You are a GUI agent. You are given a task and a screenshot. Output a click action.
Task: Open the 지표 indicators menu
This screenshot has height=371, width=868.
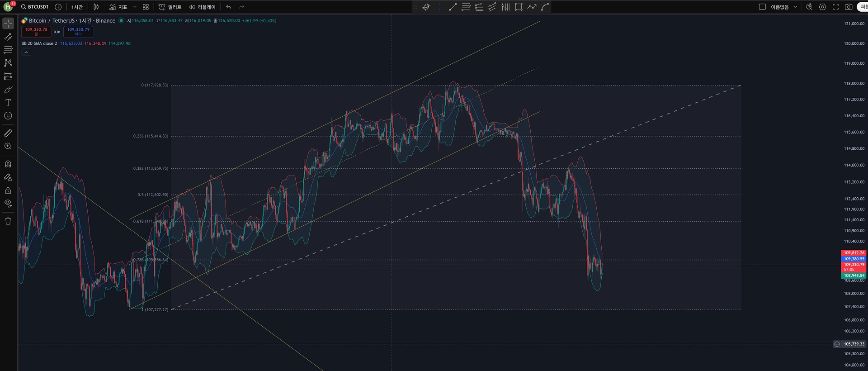[x=118, y=7]
